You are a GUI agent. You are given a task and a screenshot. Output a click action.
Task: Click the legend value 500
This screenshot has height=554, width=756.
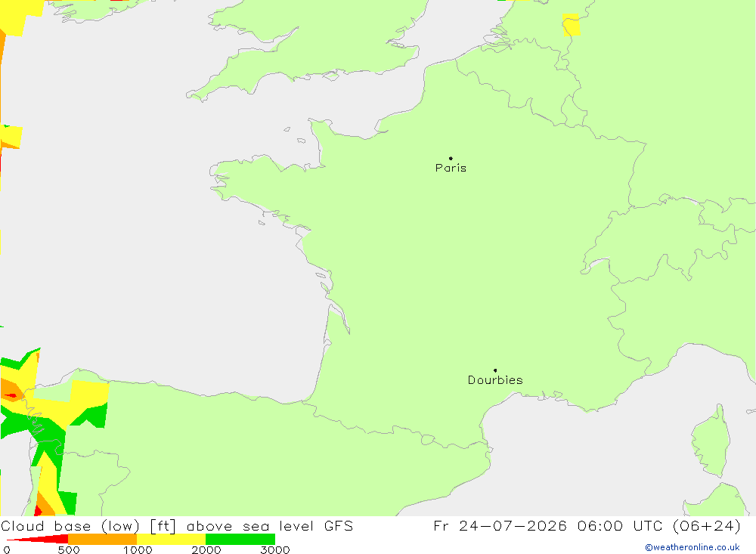click(x=69, y=549)
